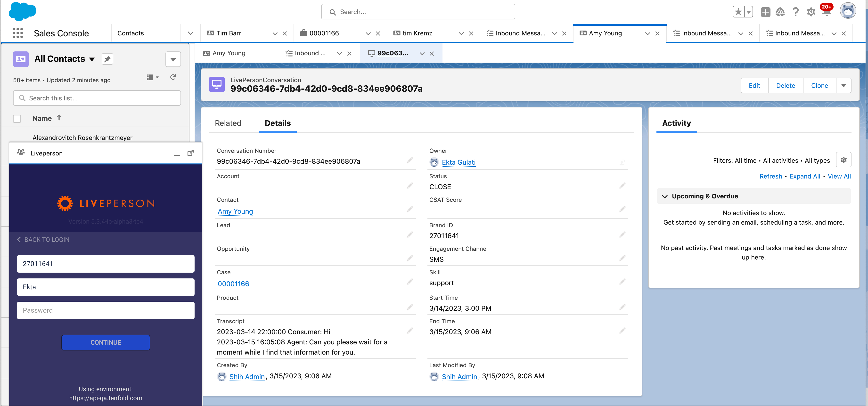The width and height of the screenshot is (868, 406).
Task: Open the 99c063 subtab chevron
Action: (x=422, y=54)
